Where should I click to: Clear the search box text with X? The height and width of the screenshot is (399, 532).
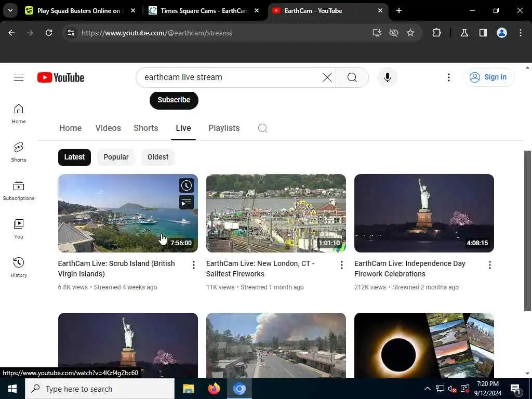point(327,77)
